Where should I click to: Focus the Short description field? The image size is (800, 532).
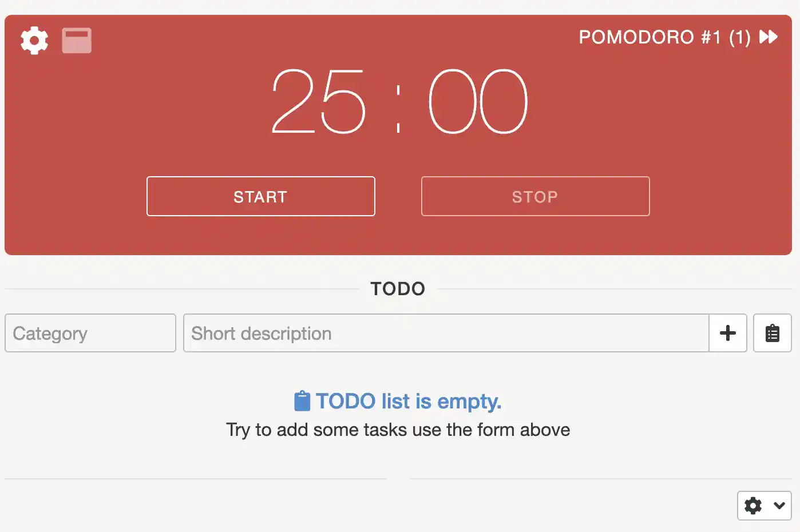coord(446,333)
